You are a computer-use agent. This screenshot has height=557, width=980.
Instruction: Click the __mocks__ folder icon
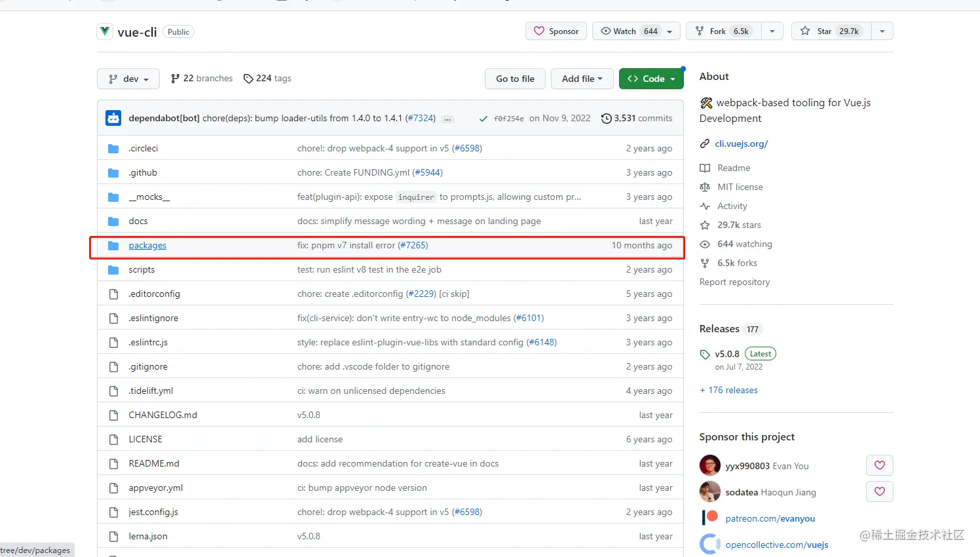pos(113,197)
